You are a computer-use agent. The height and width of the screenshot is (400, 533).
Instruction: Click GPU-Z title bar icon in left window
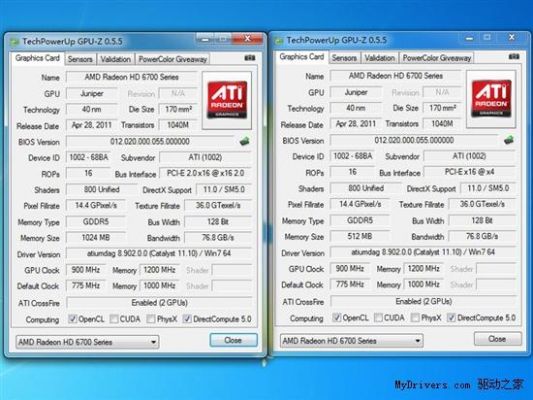click(x=14, y=42)
